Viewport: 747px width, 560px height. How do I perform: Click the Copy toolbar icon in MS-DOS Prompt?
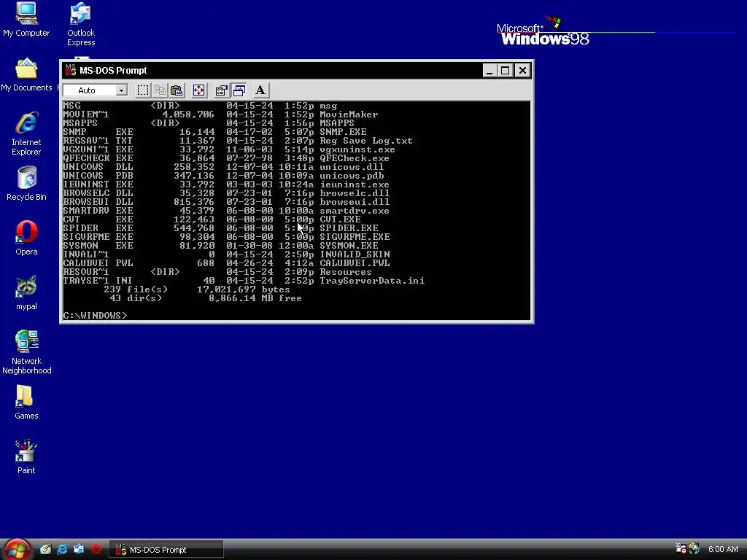[160, 90]
